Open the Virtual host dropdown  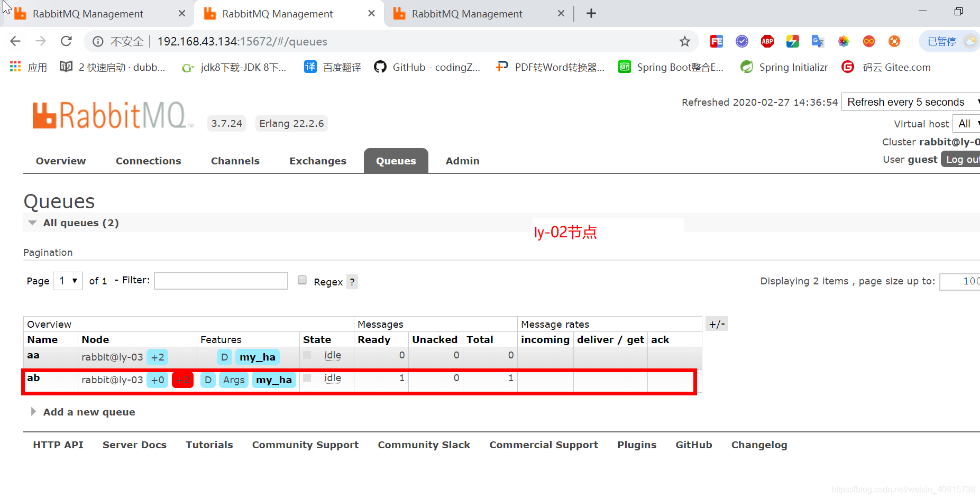pos(967,124)
